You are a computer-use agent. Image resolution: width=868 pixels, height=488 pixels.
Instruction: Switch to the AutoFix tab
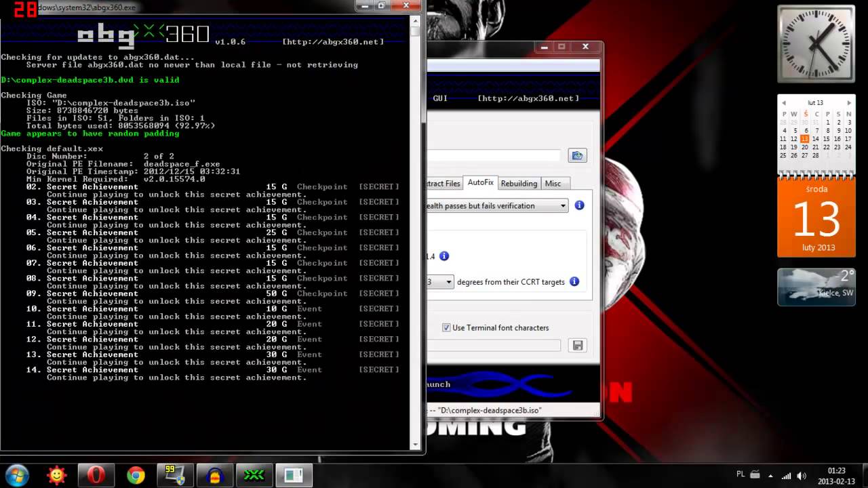click(x=481, y=183)
